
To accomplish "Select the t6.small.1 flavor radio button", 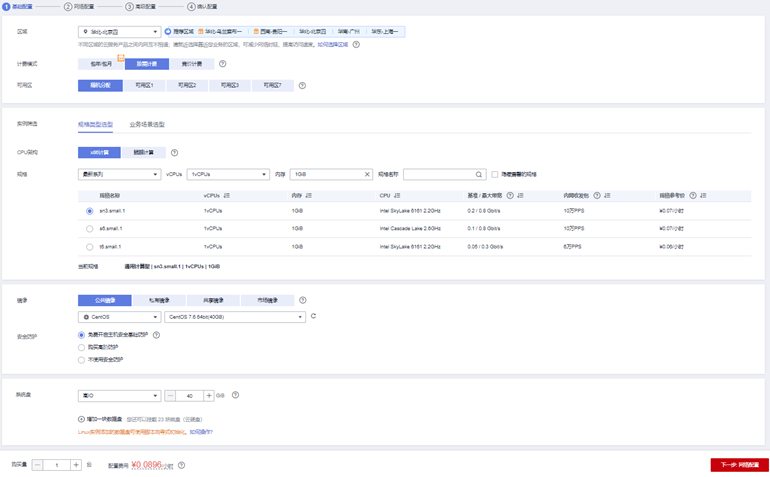I will pos(89,247).
